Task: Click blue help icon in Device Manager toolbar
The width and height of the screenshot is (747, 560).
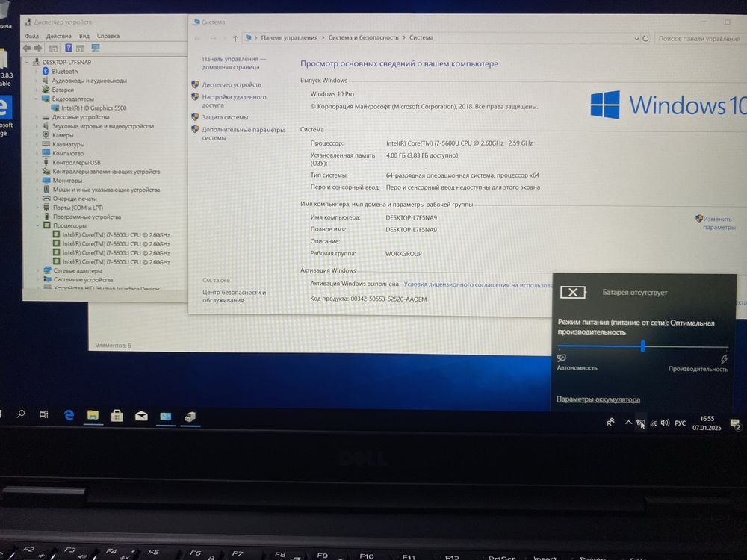Action: point(69,48)
